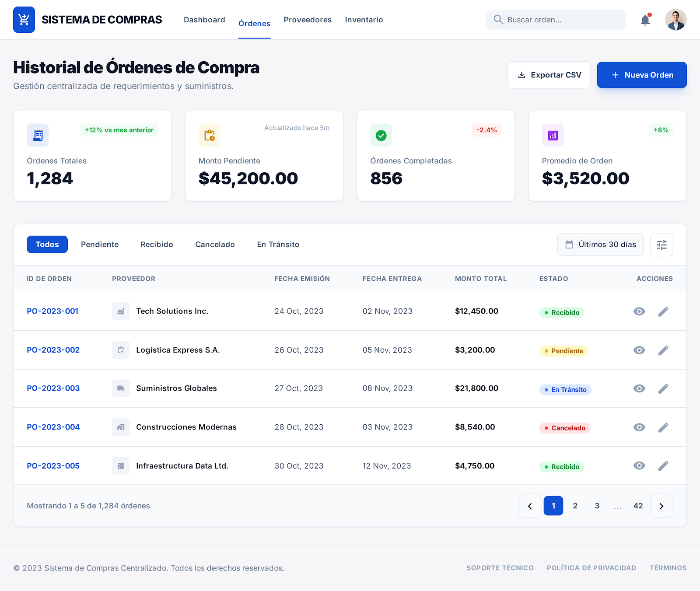
Task: Go to previous page with left chevron
Action: pos(530,506)
